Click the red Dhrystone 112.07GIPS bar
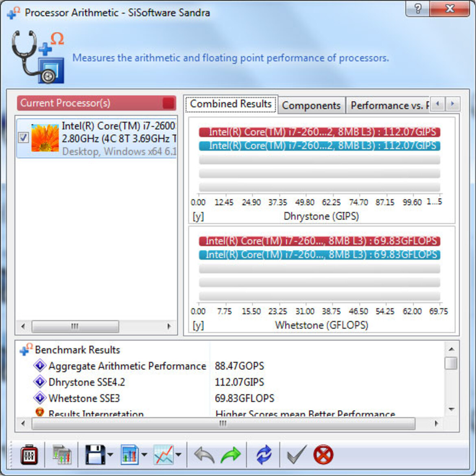476x476 pixels. (319, 132)
